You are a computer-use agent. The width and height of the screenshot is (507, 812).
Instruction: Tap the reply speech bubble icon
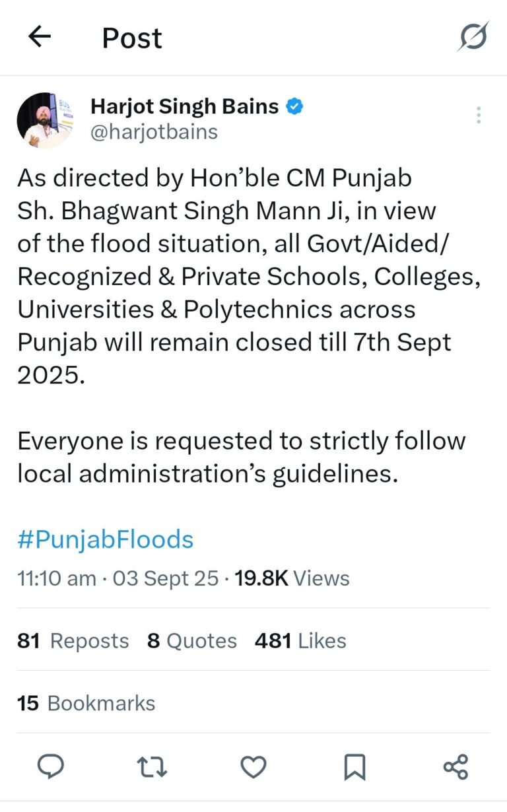(x=50, y=767)
